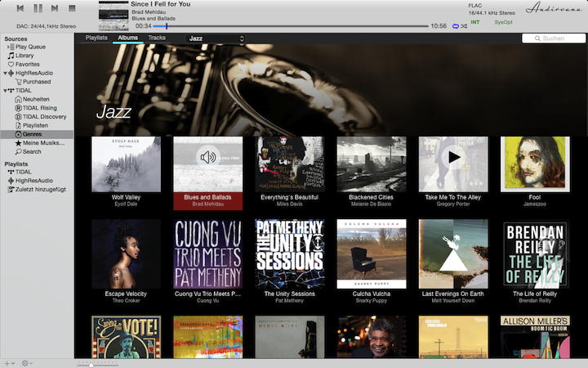The image size is (588, 368).
Task: Switch to the Playlists tab
Action: click(x=96, y=38)
